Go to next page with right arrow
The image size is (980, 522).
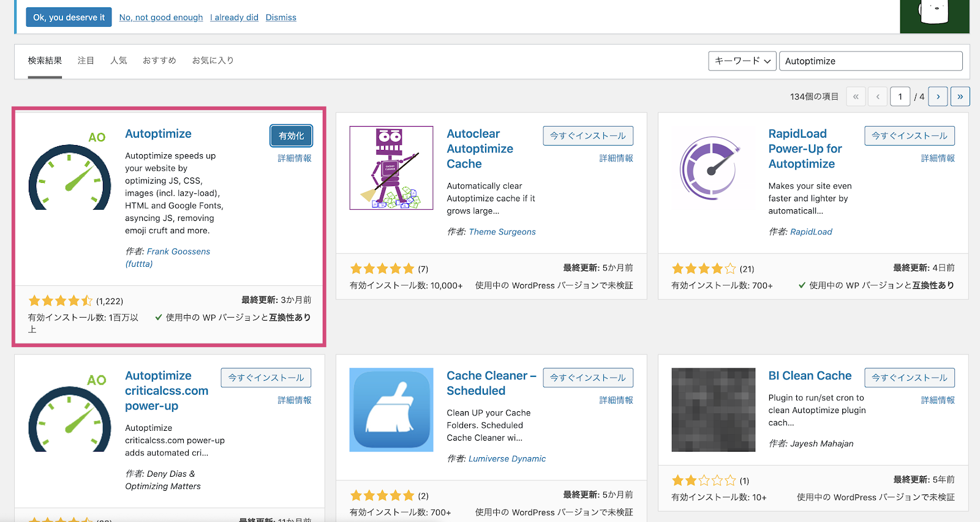point(938,97)
